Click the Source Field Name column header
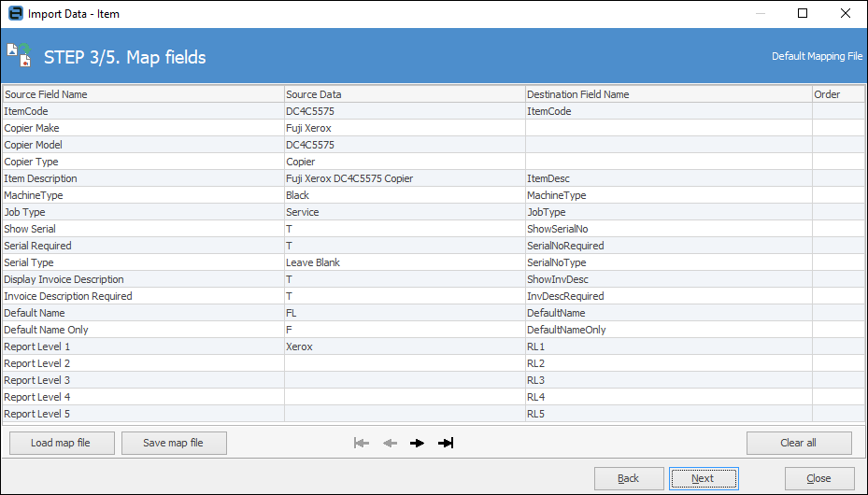868x495 pixels. pyautogui.click(x=143, y=94)
